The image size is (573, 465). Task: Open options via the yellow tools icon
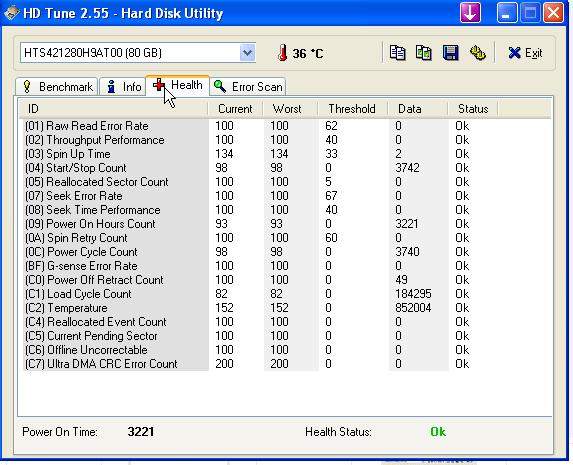tap(477, 53)
